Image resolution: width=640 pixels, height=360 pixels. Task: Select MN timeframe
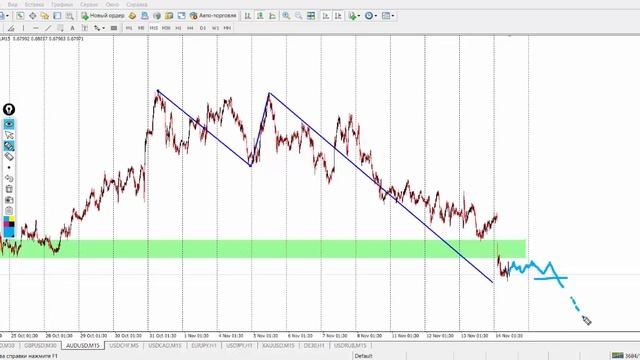[227, 28]
